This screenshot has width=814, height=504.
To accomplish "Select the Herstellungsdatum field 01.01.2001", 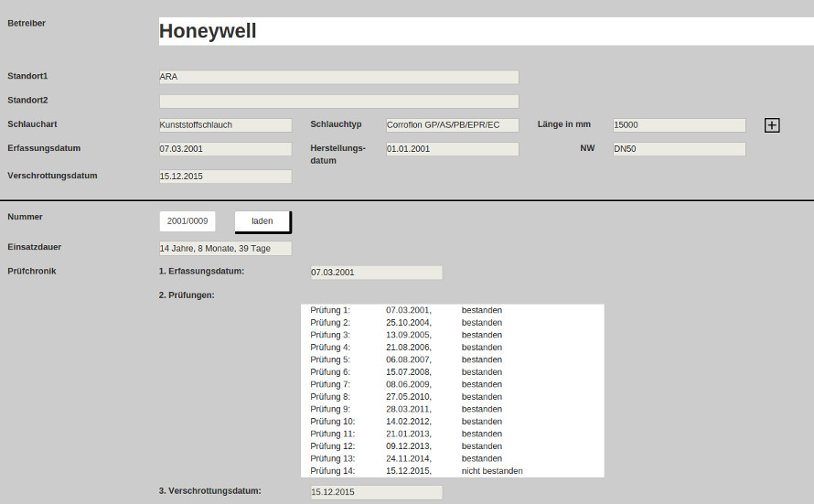I will pyautogui.click(x=452, y=149).
